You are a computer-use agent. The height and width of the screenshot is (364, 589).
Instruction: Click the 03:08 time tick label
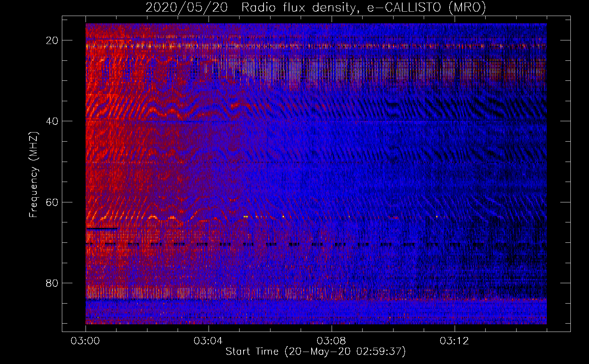click(x=331, y=341)
